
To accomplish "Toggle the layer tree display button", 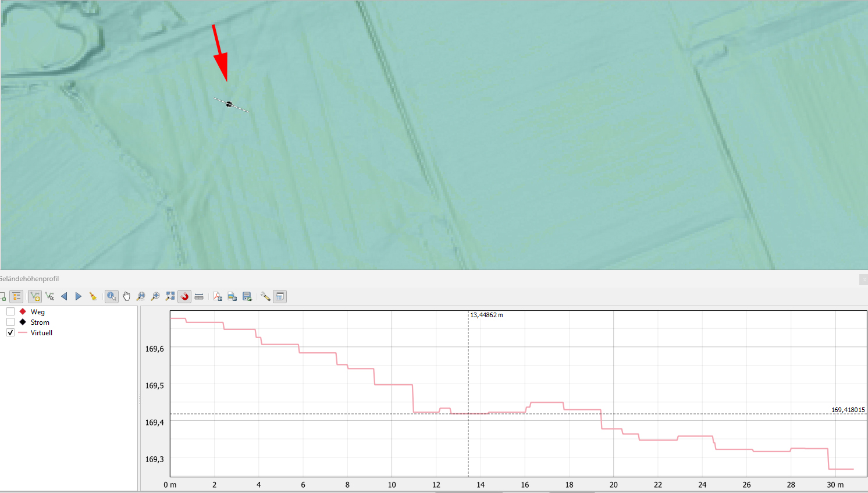I will pos(16,296).
